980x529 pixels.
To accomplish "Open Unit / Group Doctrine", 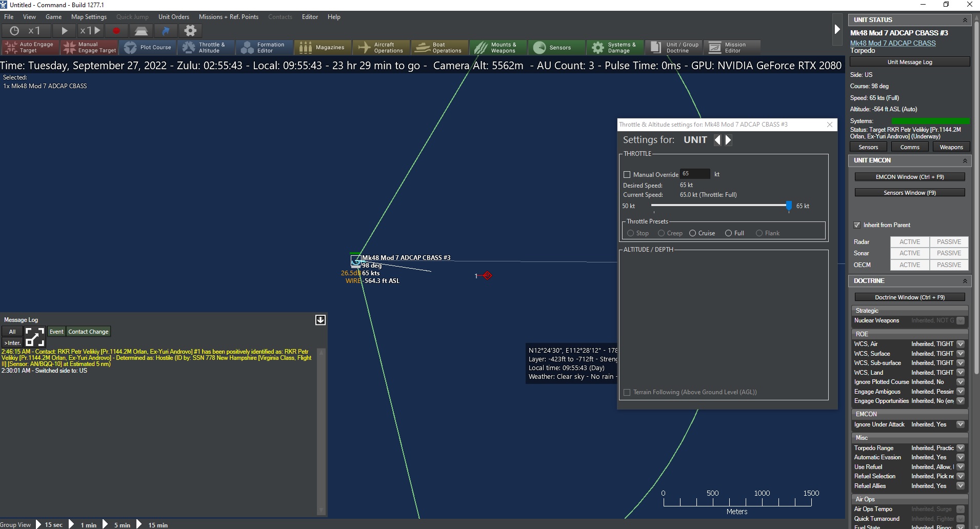I will tap(674, 48).
